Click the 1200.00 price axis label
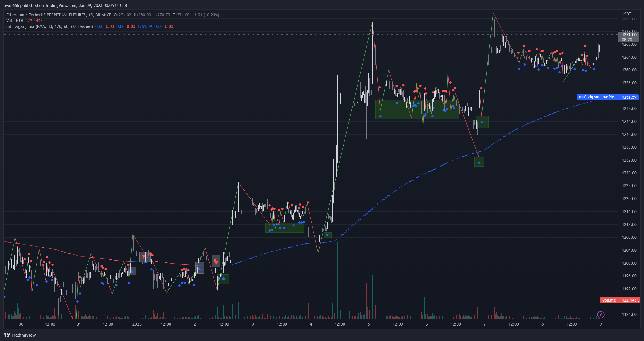Screen dimensions: 644x341 pos(629,263)
